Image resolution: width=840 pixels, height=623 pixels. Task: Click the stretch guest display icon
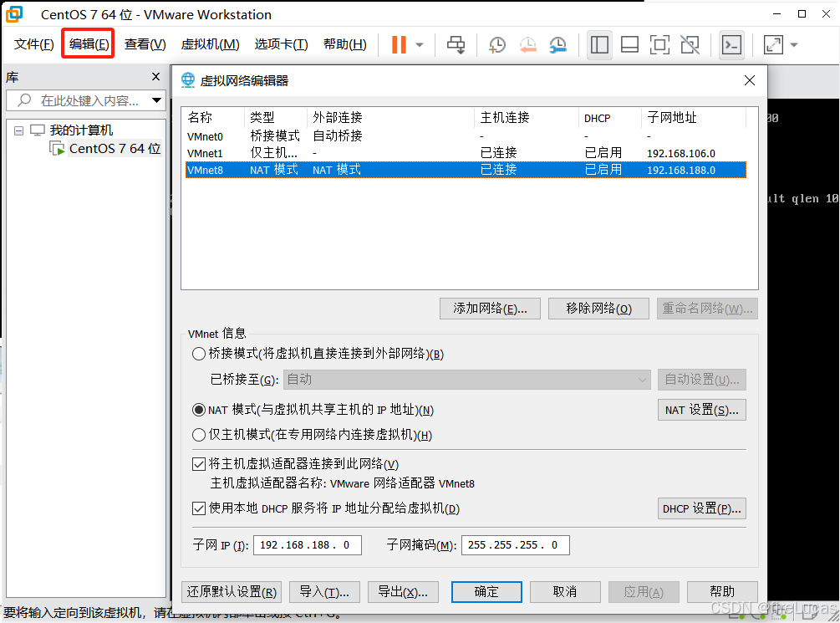pyautogui.click(x=774, y=44)
